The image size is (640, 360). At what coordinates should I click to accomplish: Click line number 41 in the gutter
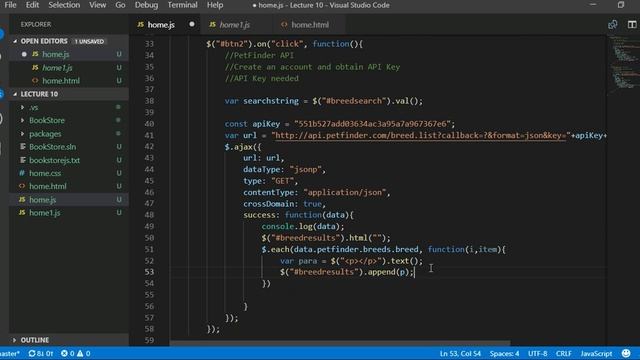(149, 136)
